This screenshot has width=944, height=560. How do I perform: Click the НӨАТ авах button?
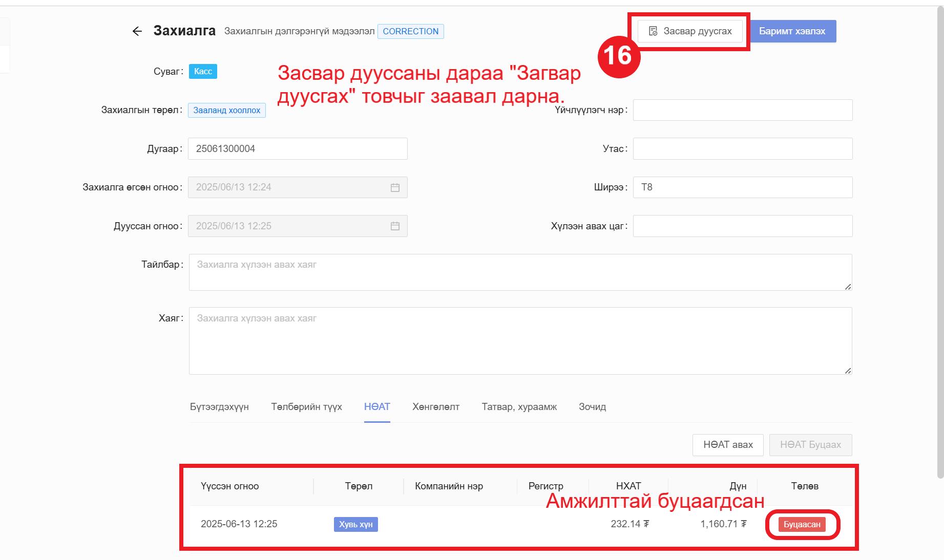[727, 445]
